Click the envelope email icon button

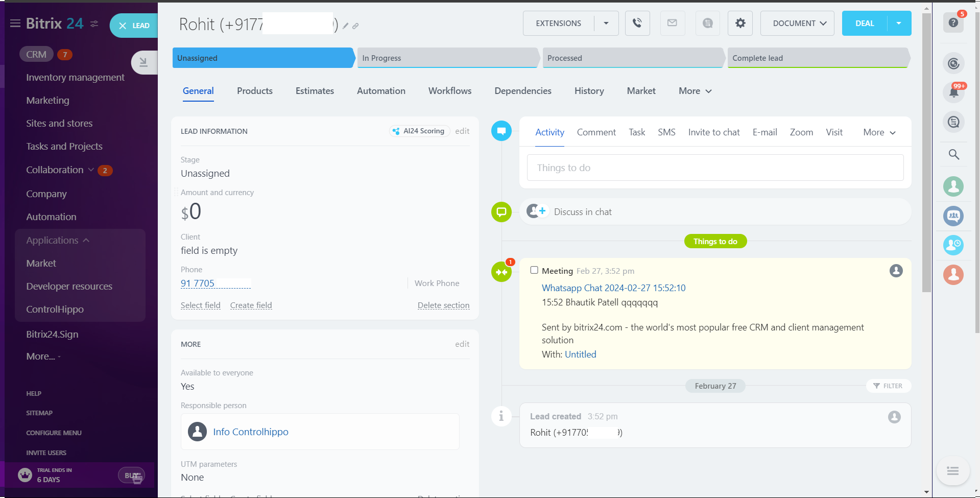click(672, 23)
